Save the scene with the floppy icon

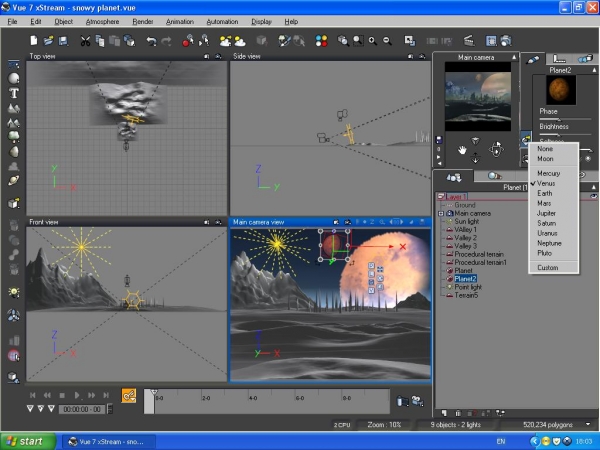(x=63, y=41)
